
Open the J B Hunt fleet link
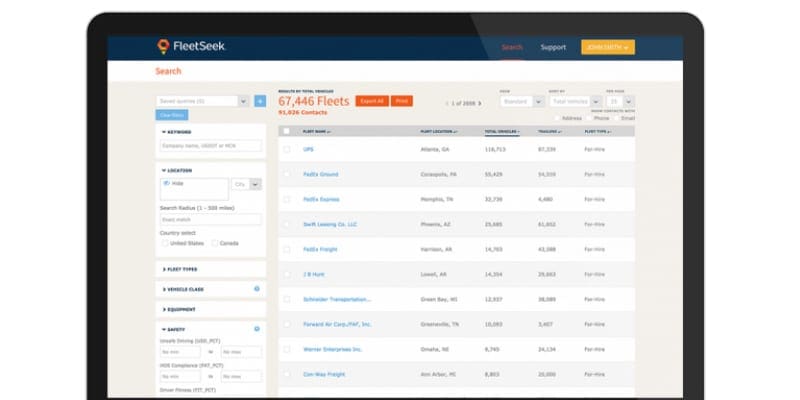[x=314, y=274]
